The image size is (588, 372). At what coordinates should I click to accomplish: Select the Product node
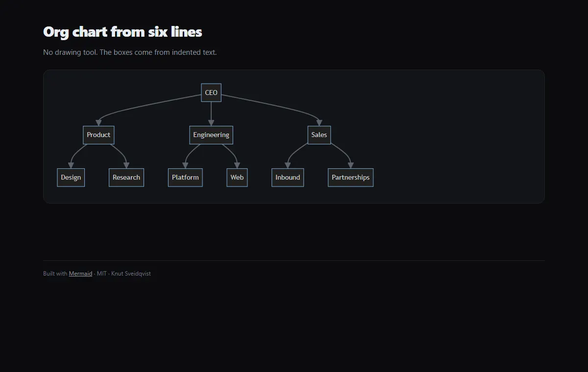98,135
